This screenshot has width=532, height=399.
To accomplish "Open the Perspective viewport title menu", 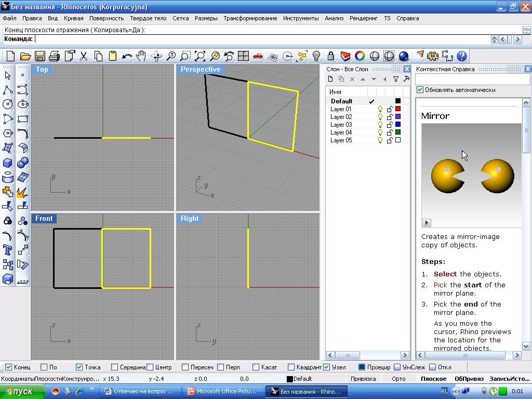I will [x=201, y=70].
